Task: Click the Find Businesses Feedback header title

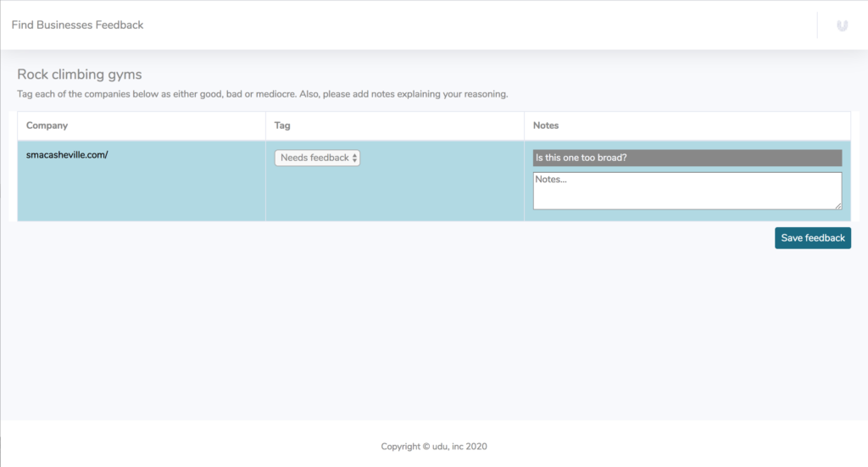Action: point(77,25)
